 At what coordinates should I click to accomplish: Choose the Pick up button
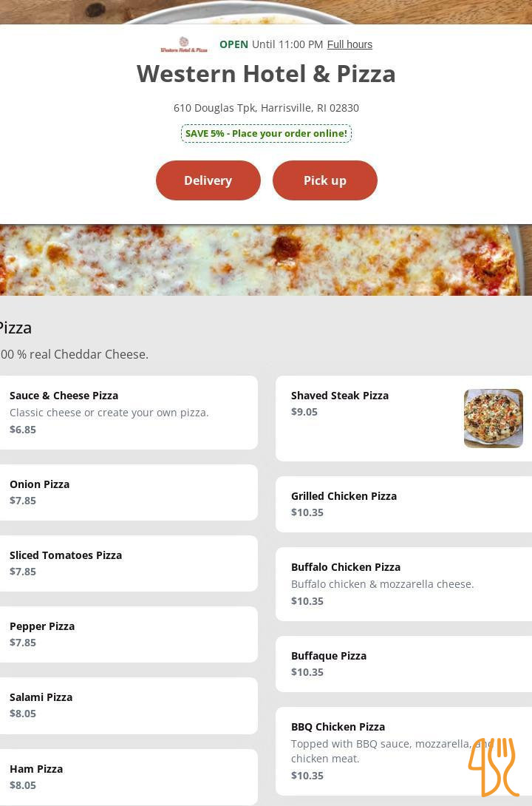tap(325, 180)
